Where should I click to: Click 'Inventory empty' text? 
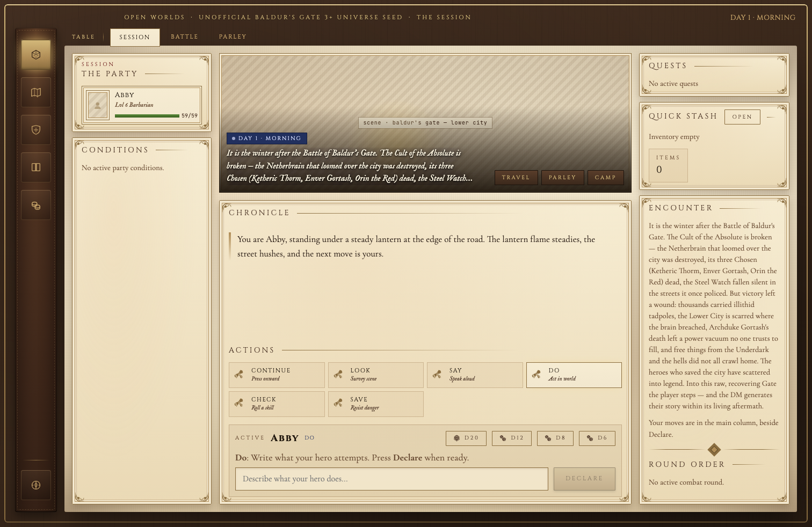tap(674, 137)
